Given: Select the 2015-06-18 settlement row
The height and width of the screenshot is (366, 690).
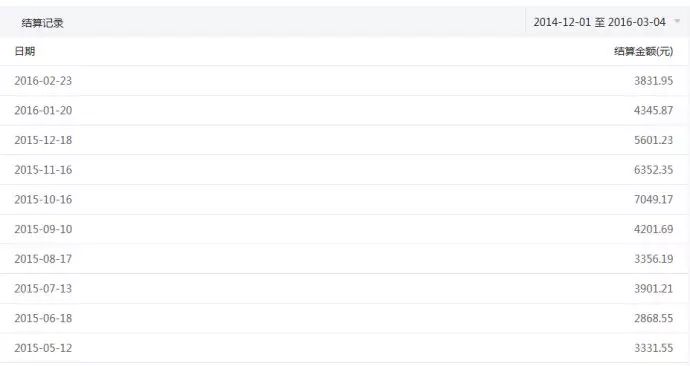Looking at the screenshot, I should point(344,318).
